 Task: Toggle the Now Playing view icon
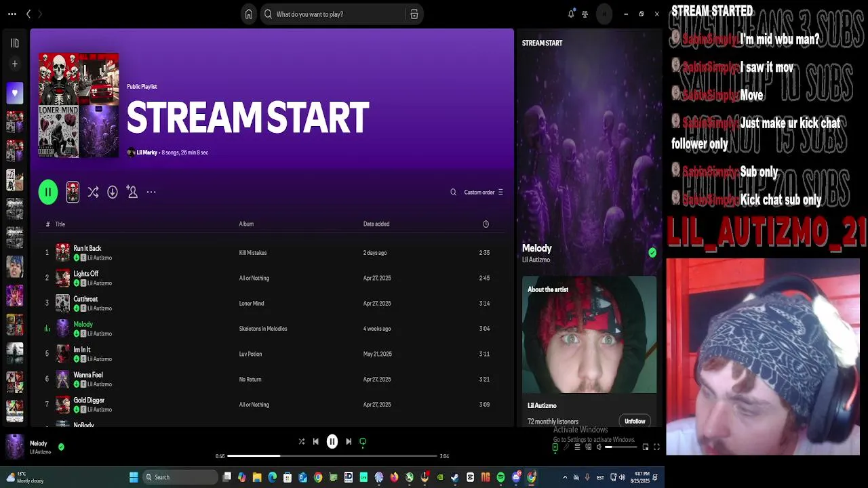(555, 447)
